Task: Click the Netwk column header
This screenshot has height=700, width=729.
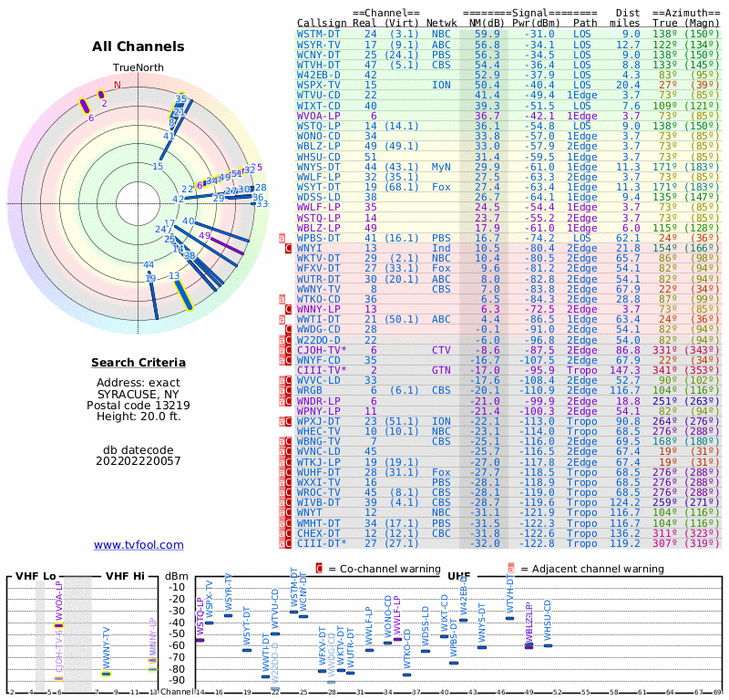Action: pos(441,23)
